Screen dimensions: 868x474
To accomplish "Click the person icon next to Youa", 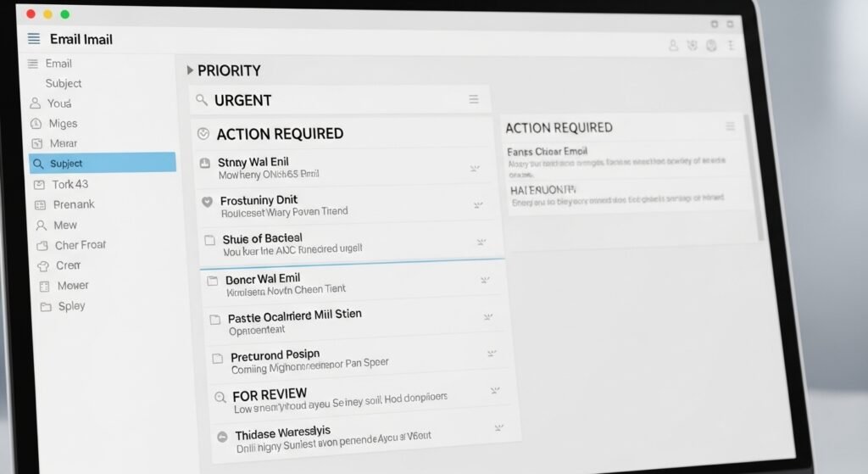I will [35, 103].
